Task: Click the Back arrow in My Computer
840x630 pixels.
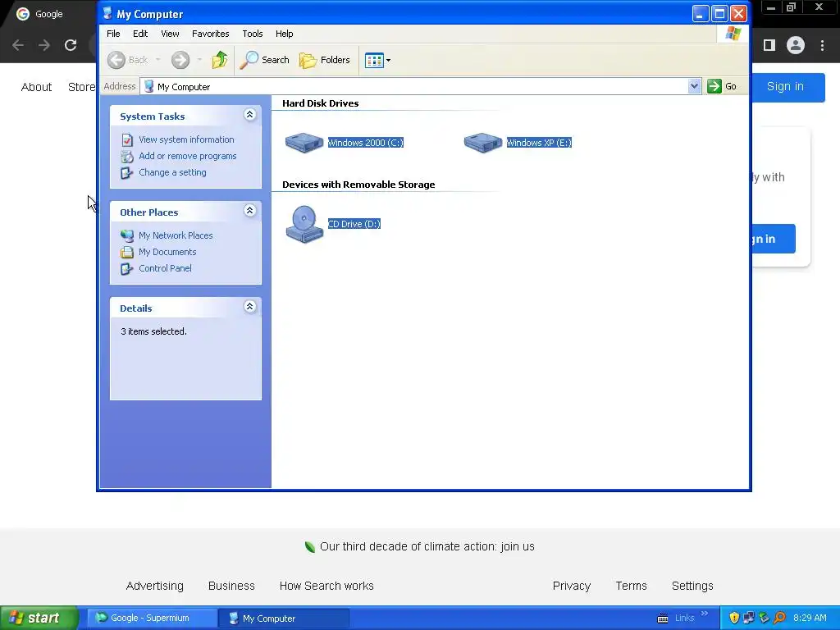Action: (116, 60)
